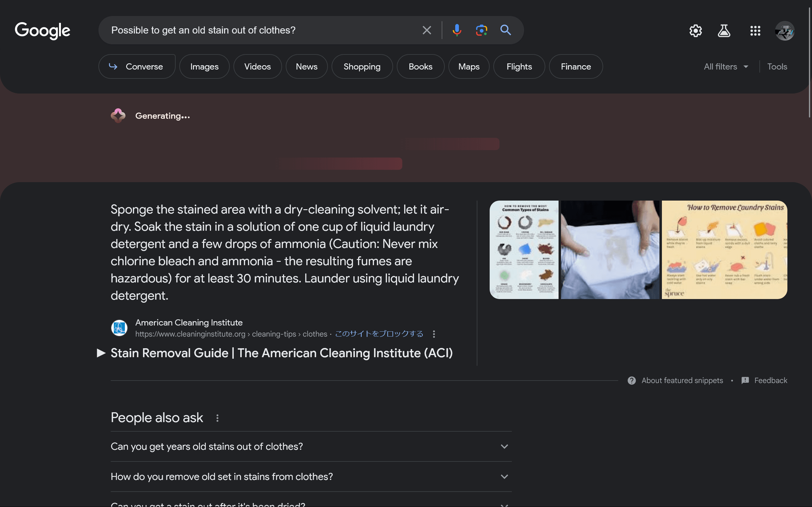
Task: Click the Feedback flag icon
Action: click(x=745, y=381)
